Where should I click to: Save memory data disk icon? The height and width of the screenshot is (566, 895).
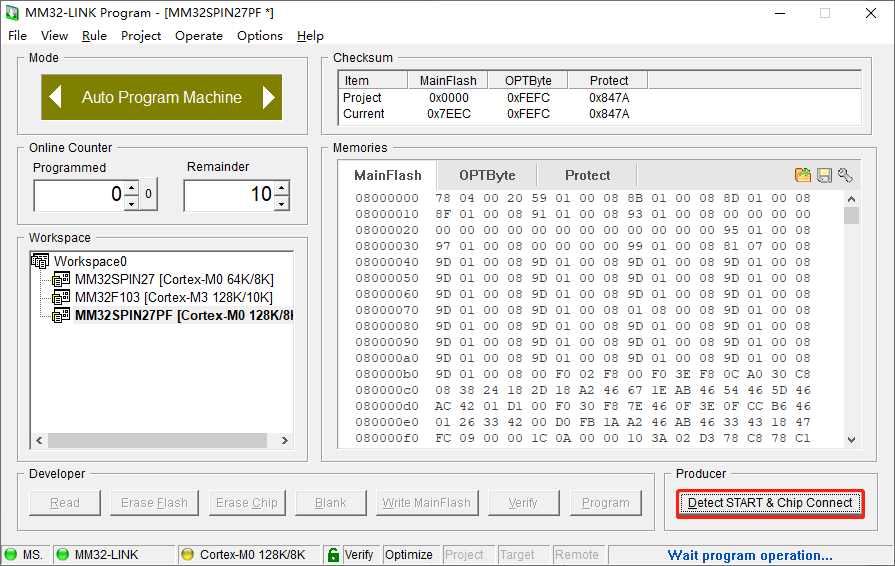(x=824, y=175)
